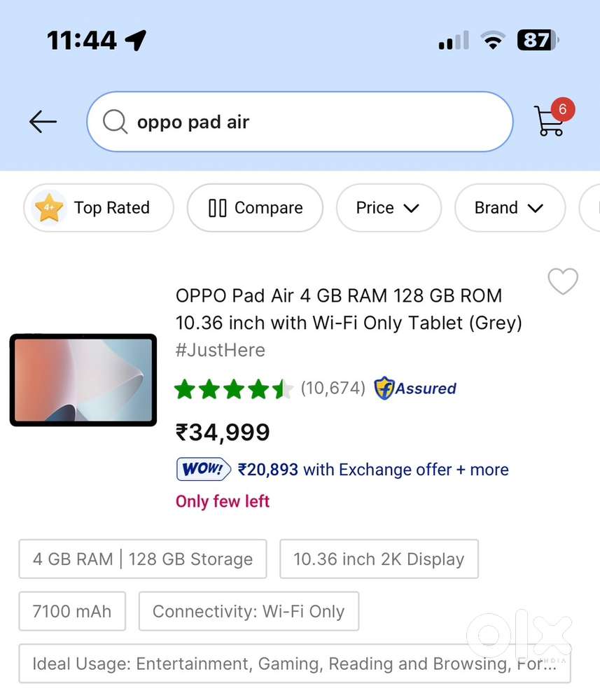This screenshot has height=700, width=600.
Task: Open OPPO Pad Air product title
Action: click(349, 309)
